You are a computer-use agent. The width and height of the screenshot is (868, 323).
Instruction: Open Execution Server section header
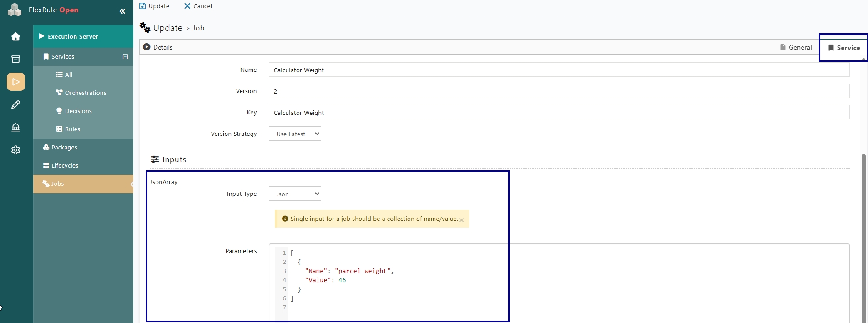click(83, 36)
